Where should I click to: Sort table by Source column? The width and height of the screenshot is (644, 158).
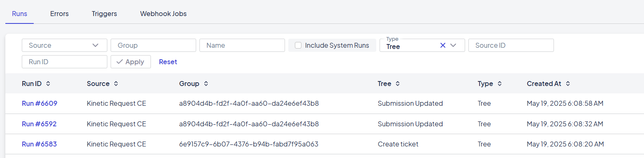102,84
